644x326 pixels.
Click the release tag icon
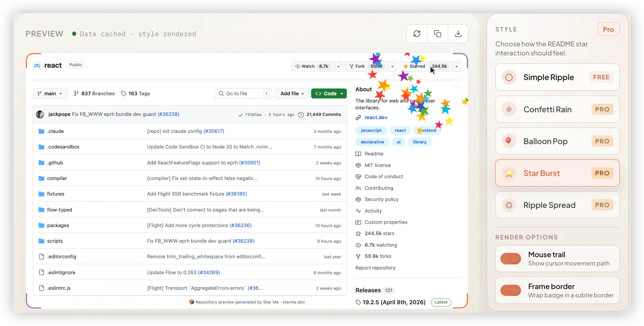coord(358,302)
